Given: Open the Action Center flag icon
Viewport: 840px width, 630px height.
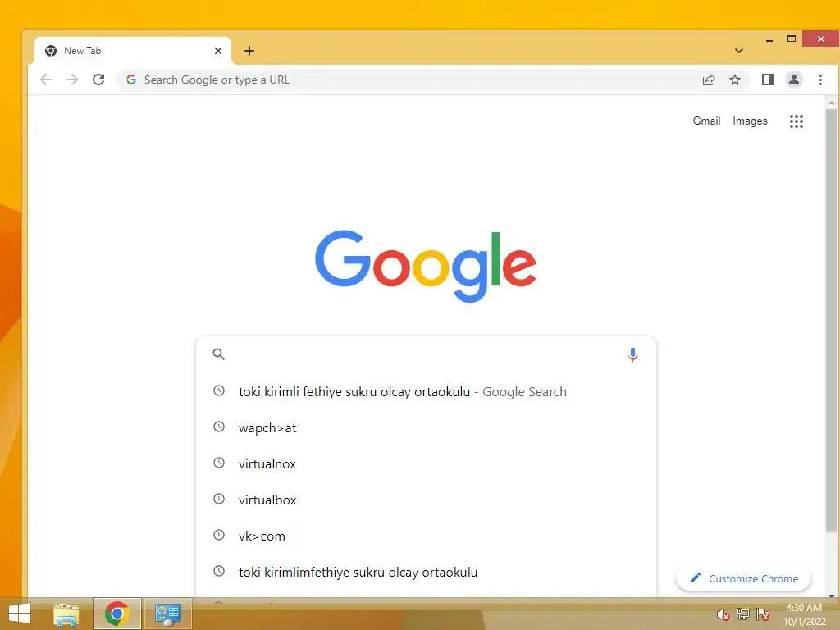Looking at the screenshot, I should pyautogui.click(x=762, y=614).
